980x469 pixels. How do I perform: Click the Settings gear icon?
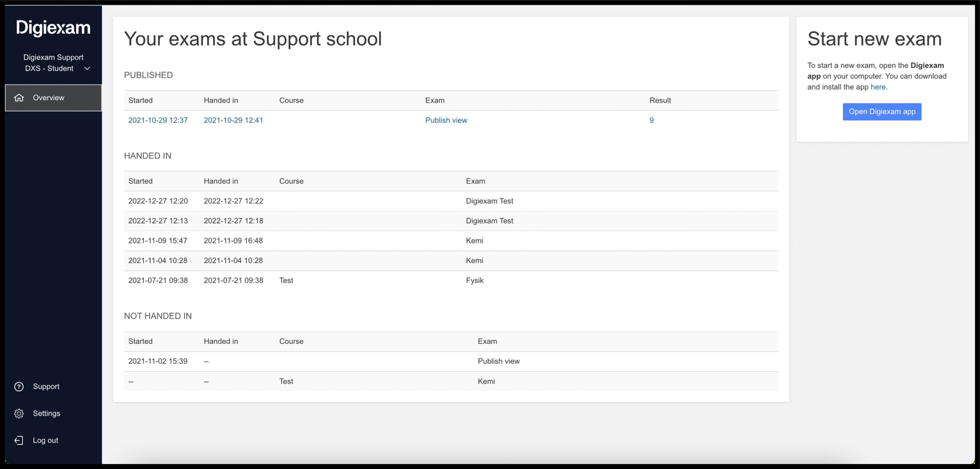tap(19, 413)
